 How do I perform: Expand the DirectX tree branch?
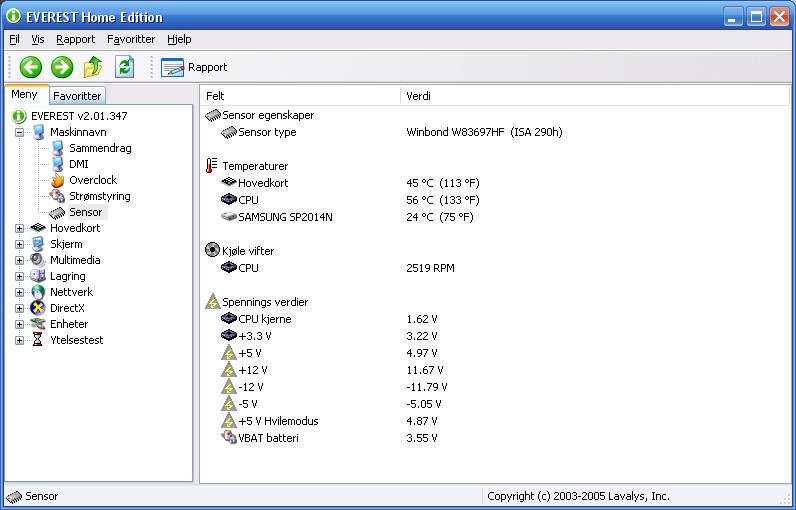tap(19, 309)
